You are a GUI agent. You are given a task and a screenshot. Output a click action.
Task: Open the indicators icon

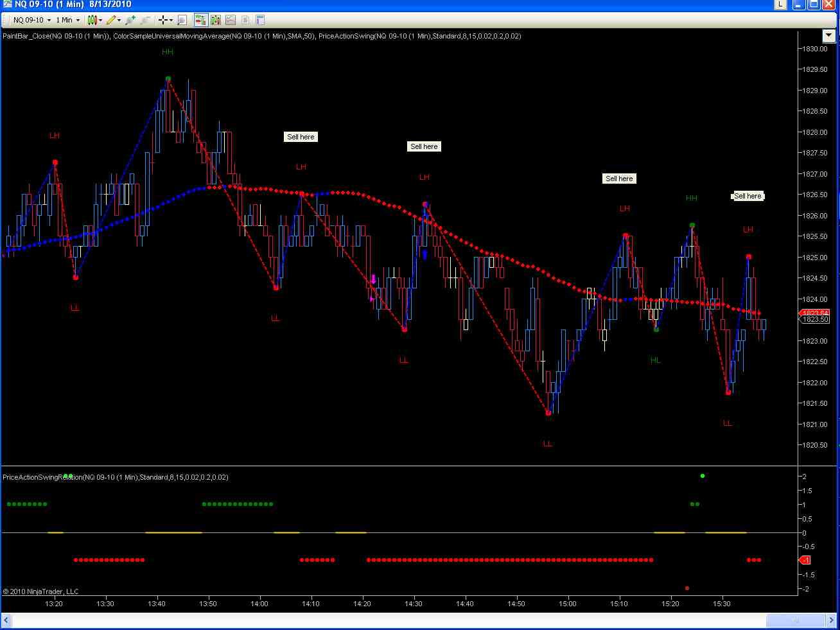click(230, 20)
